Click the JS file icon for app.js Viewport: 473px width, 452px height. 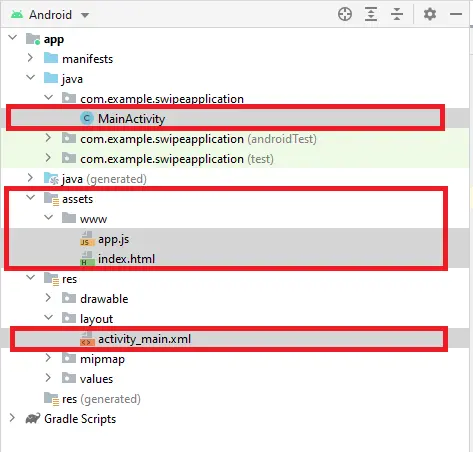pos(87,239)
